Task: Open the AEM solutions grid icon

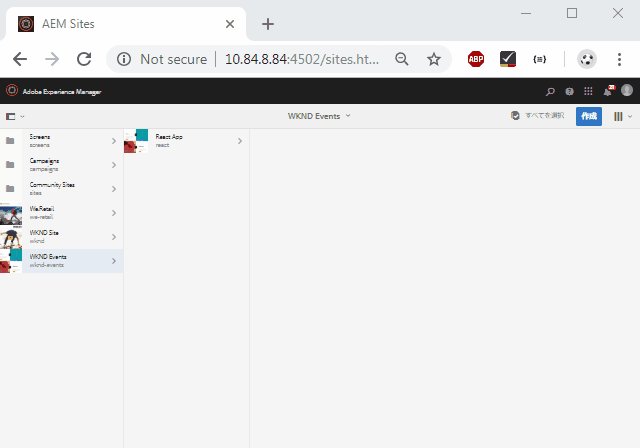Action: click(588, 91)
